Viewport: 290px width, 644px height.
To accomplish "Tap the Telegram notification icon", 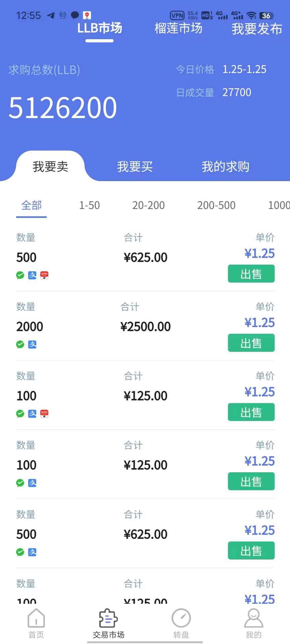I will (51, 15).
